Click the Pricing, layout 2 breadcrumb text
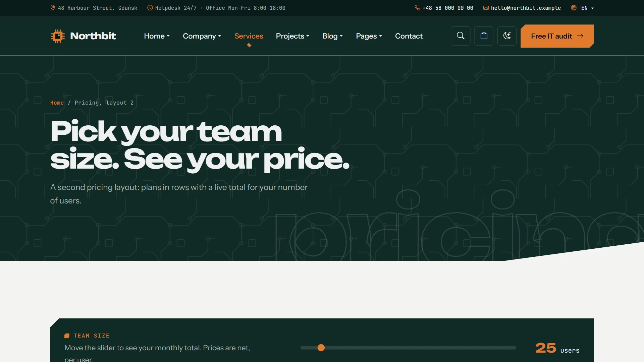Viewport: 644px width, 362px height. pyautogui.click(x=104, y=103)
